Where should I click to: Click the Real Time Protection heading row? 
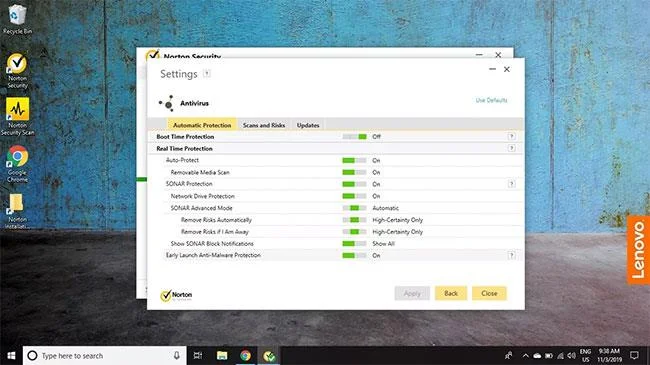coord(335,148)
